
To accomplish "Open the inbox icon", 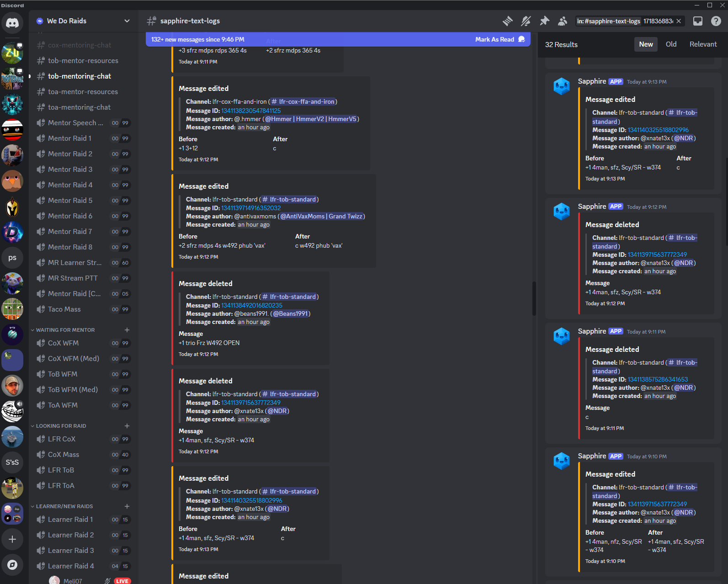I will [698, 21].
